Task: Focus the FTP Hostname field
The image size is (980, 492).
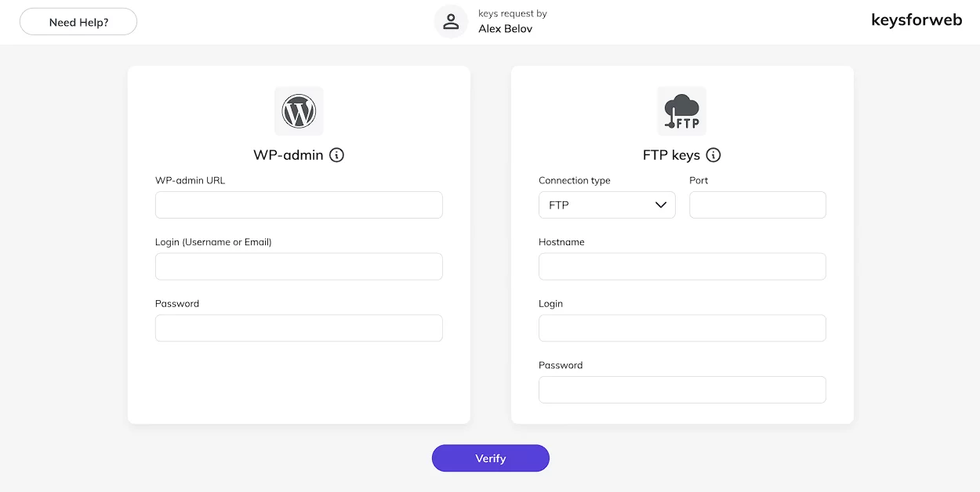Action: [x=682, y=266]
